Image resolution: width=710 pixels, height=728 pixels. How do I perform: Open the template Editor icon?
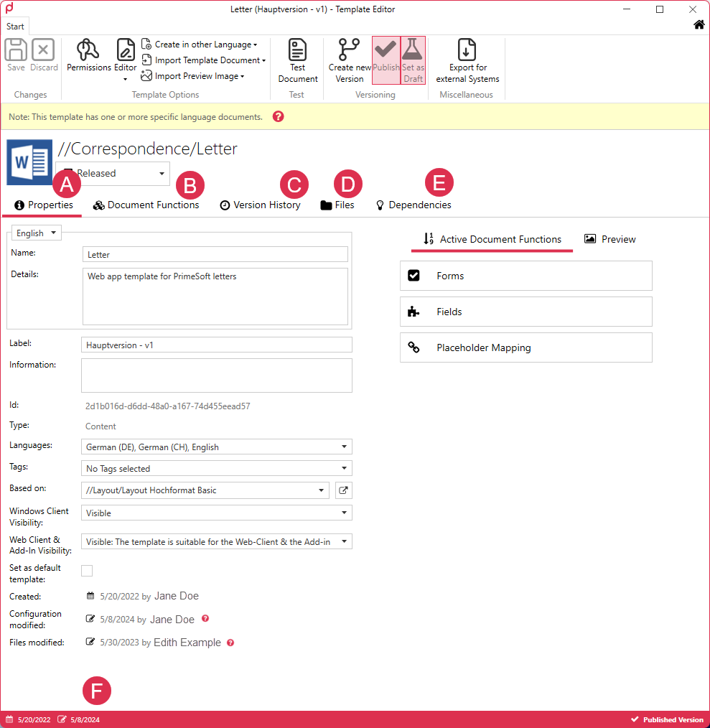click(126, 50)
